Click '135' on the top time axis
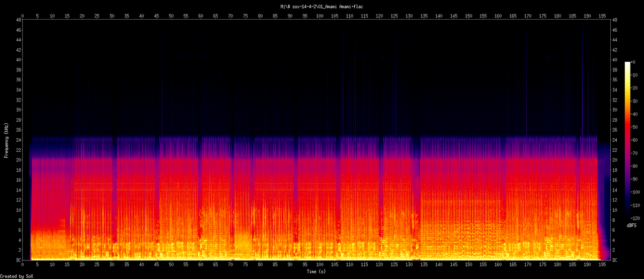Viewport: 644px width, 279px height. 424,16
